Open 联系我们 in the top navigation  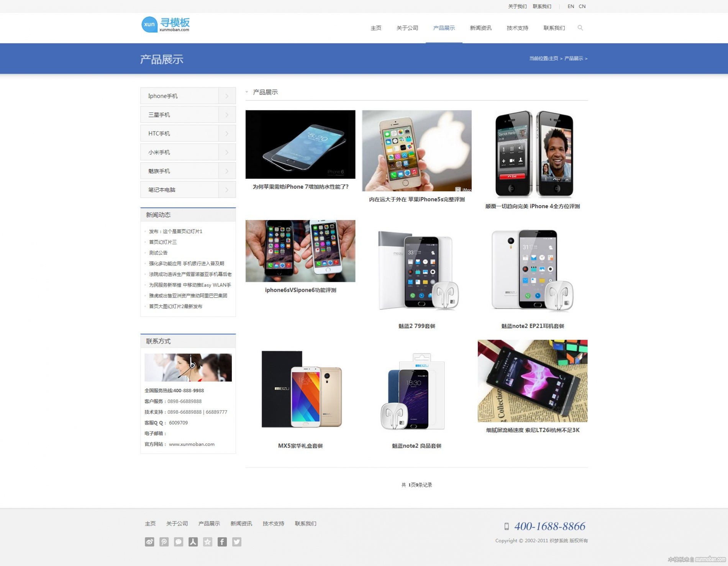tap(554, 28)
